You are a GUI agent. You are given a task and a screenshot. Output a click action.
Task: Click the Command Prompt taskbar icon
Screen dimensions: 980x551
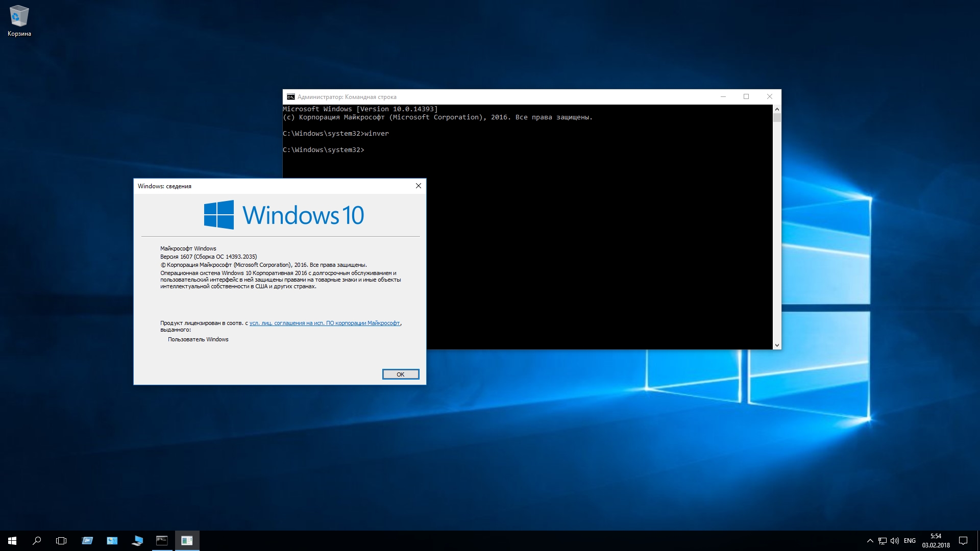[x=162, y=541]
